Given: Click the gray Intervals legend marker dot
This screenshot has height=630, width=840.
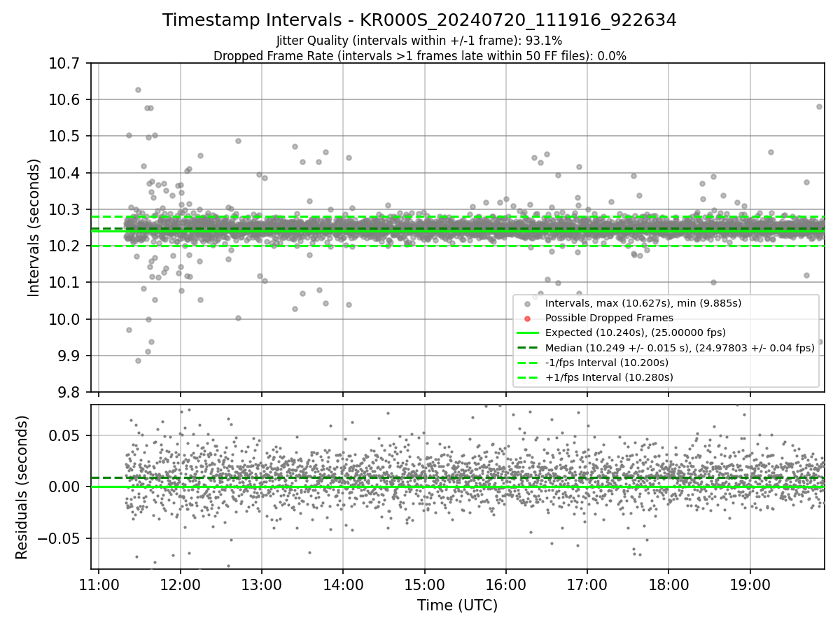Looking at the screenshot, I should [x=527, y=304].
